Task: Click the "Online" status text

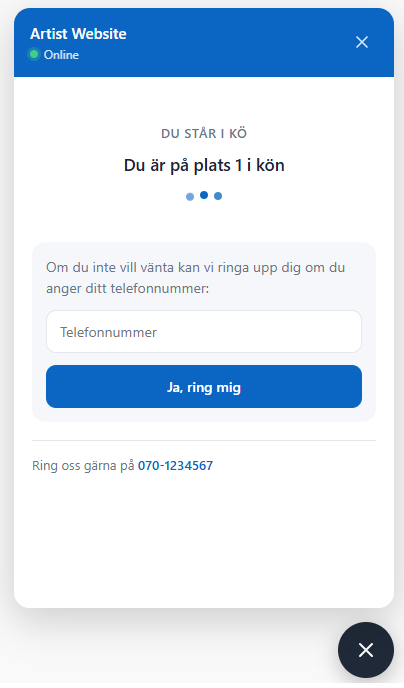Action: tap(61, 55)
